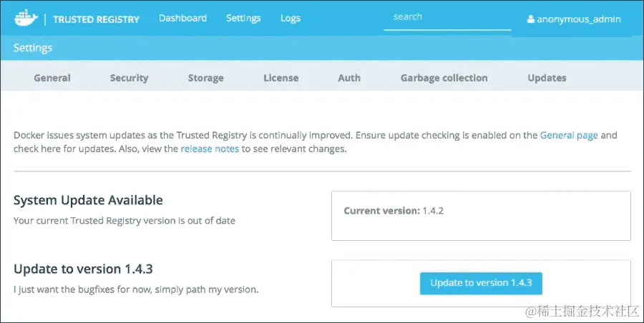Click the user icon beside anonymous_admin

pyautogui.click(x=530, y=19)
